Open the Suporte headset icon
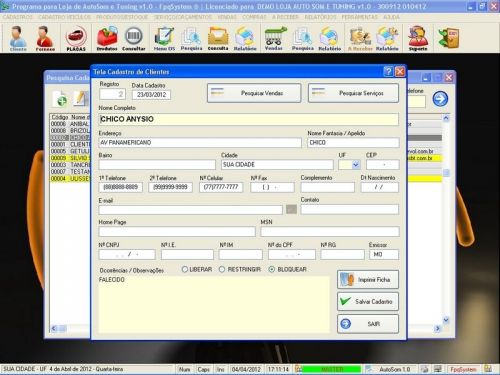Screen dimensions: 500x375 click(418, 38)
